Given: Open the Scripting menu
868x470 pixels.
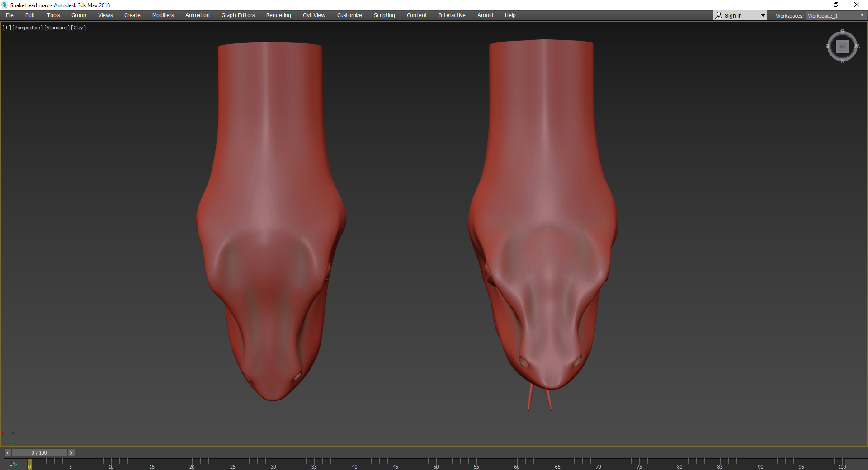Looking at the screenshot, I should point(384,15).
